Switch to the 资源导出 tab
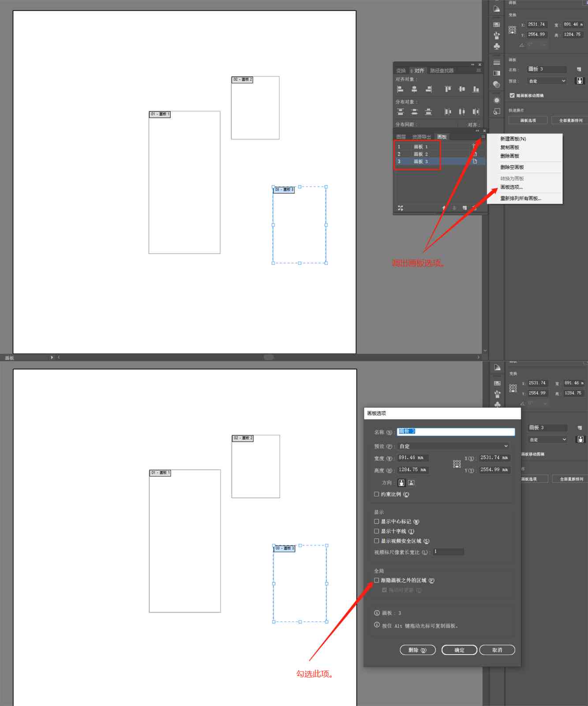Image resolution: width=588 pixels, height=706 pixels. click(422, 137)
